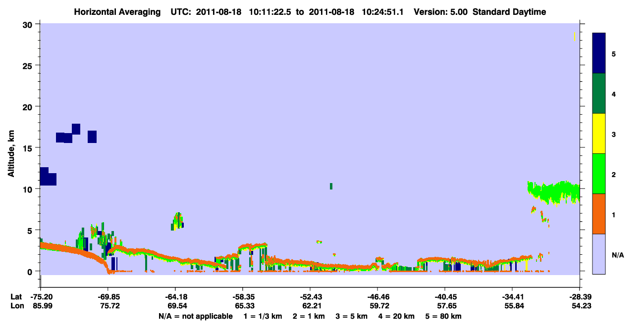Click the orange colorbar segment labeled 1
The width and height of the screenshot is (644, 330).
click(599, 214)
